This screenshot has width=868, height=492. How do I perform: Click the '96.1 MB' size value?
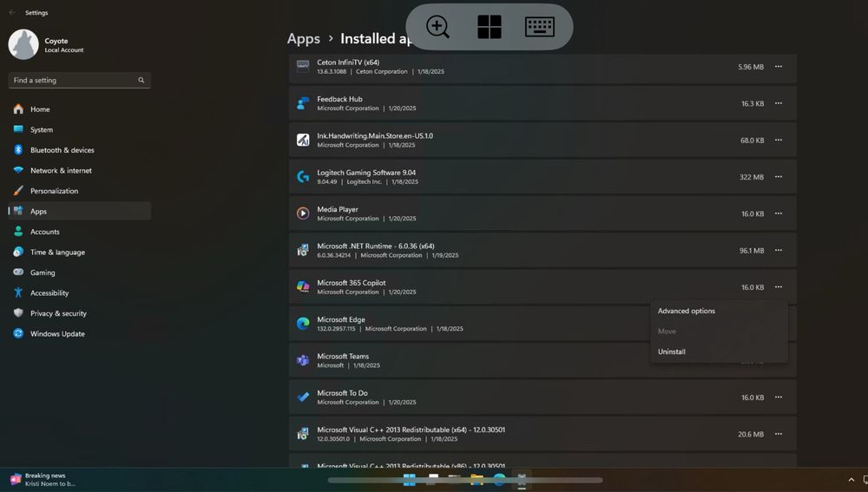(751, 251)
